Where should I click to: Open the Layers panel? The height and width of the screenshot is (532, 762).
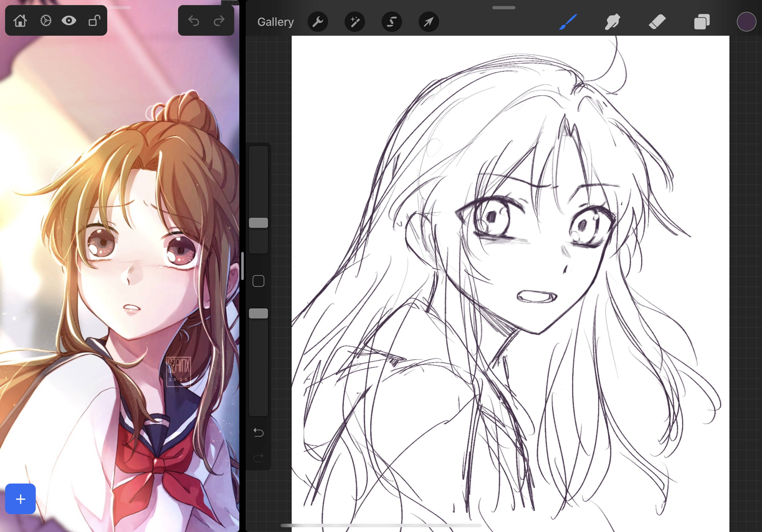(702, 22)
